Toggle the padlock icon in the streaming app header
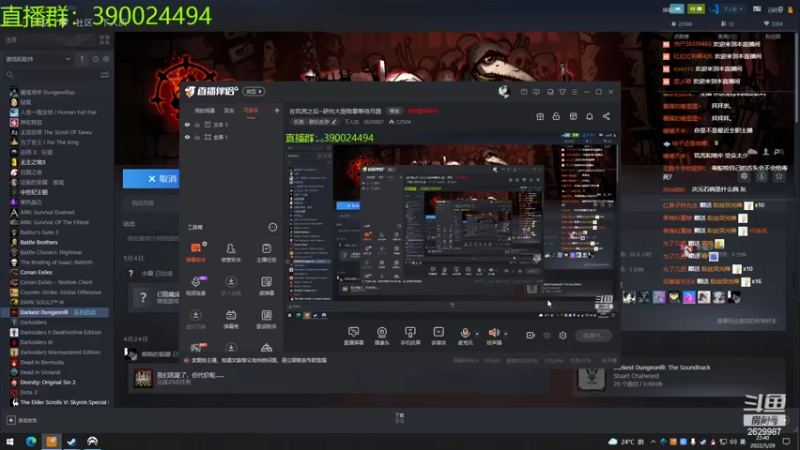800x450 pixels. pyautogui.click(x=556, y=116)
